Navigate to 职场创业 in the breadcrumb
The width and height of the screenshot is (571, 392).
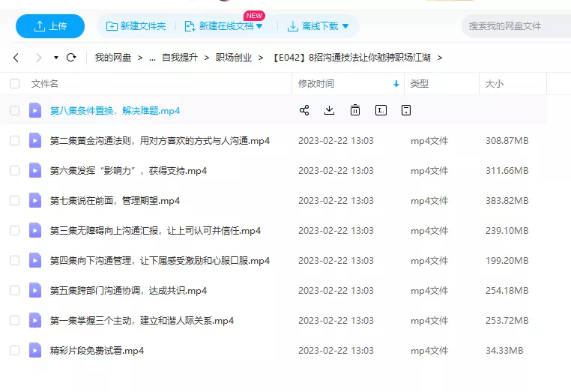click(234, 58)
